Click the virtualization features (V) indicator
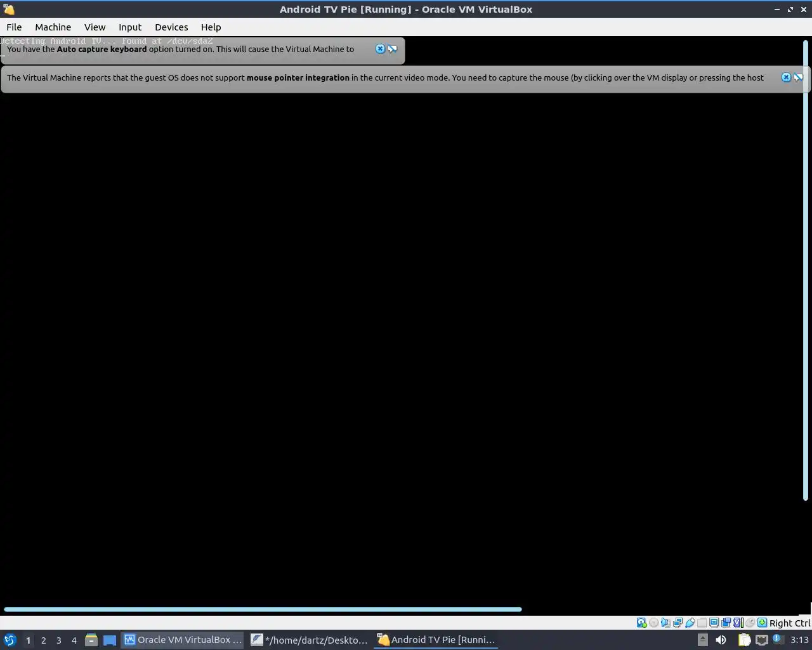812x650 pixels. [x=738, y=623]
